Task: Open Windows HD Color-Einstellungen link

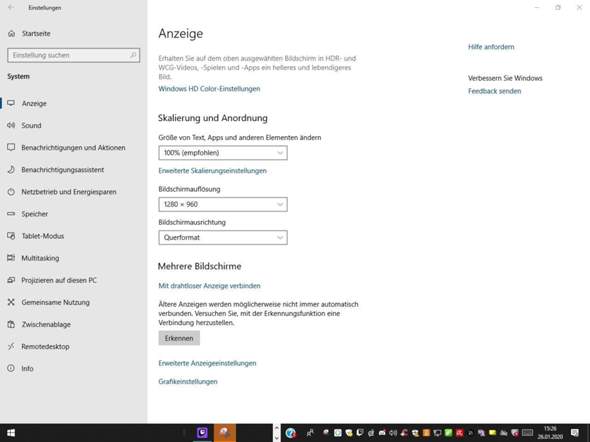Action: tap(209, 89)
